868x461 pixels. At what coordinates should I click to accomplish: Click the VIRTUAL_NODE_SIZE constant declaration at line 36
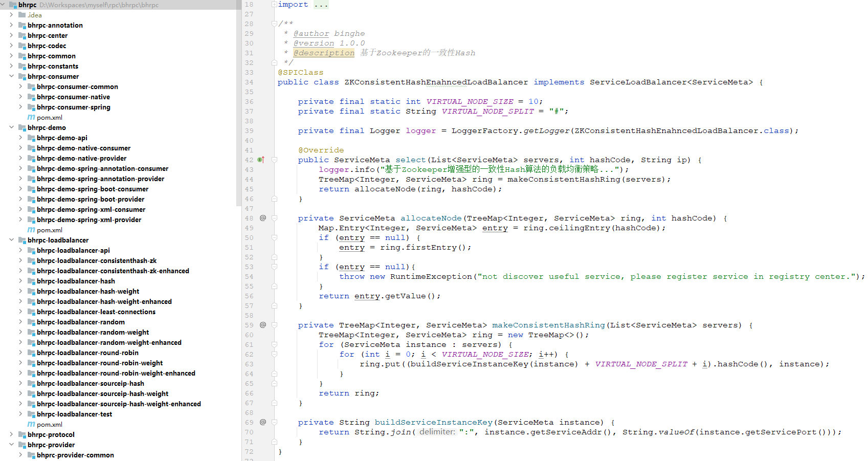click(x=470, y=102)
